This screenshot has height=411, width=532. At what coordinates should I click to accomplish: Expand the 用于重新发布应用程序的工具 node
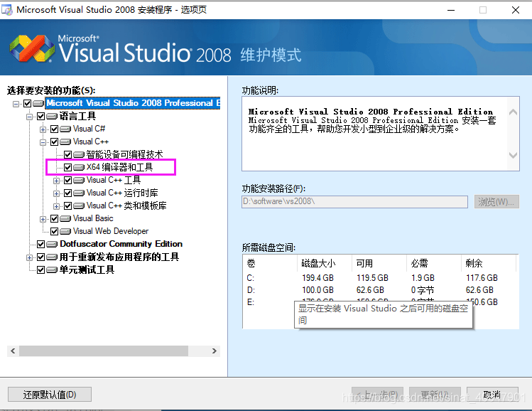click(x=30, y=257)
